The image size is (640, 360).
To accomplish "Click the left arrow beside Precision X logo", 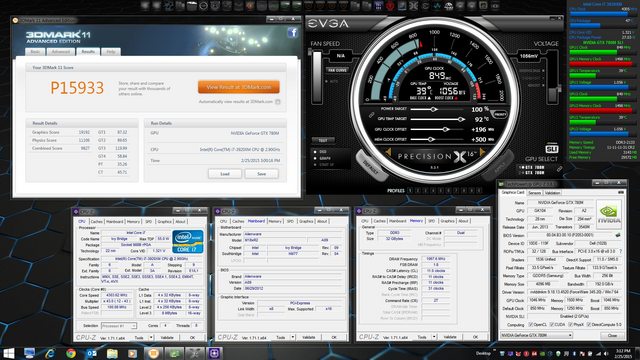I will tap(388, 153).
